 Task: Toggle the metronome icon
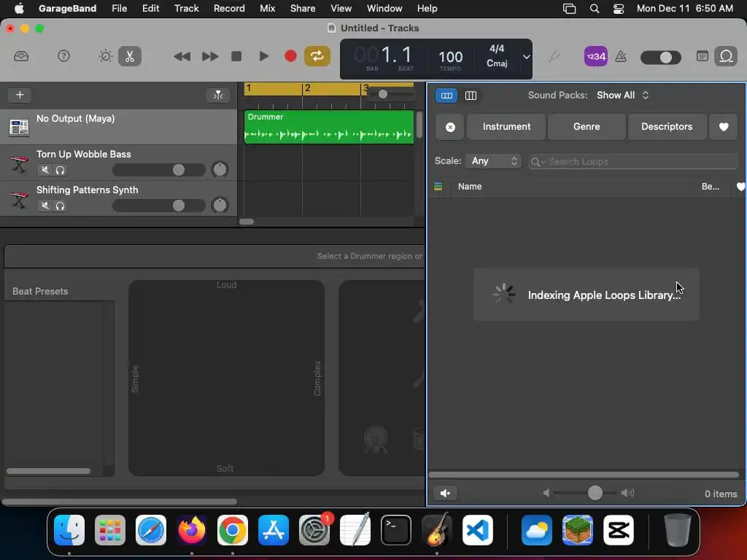click(621, 57)
